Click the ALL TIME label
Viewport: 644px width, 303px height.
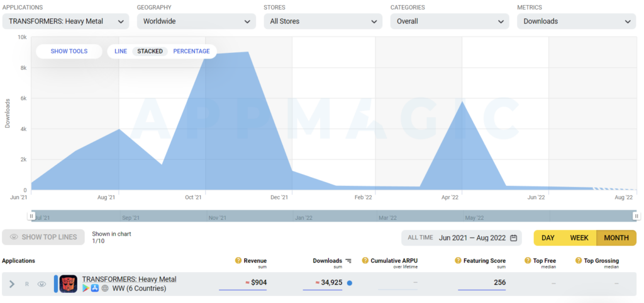tap(420, 237)
